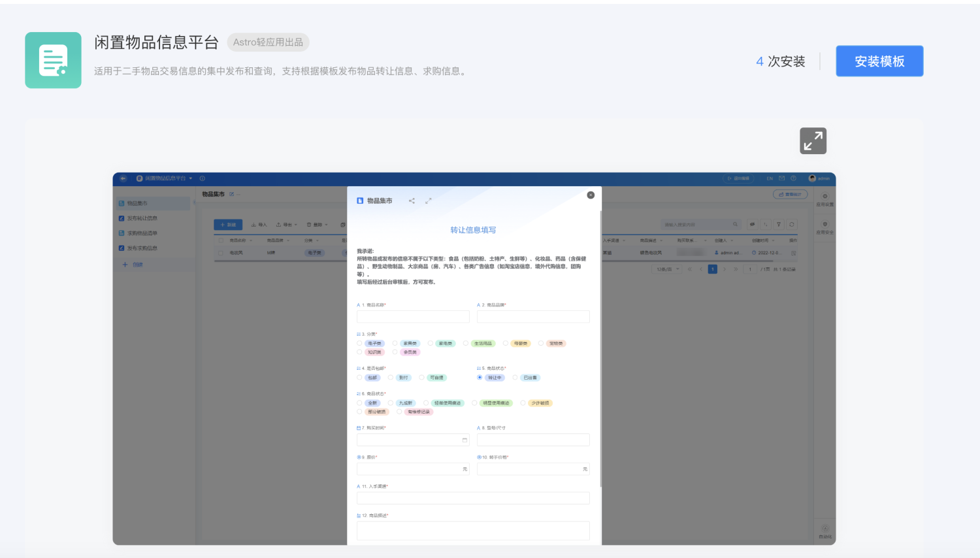Tick the 电吹风 row checkbox in table
Screen dimensions: 980x558
point(221,253)
